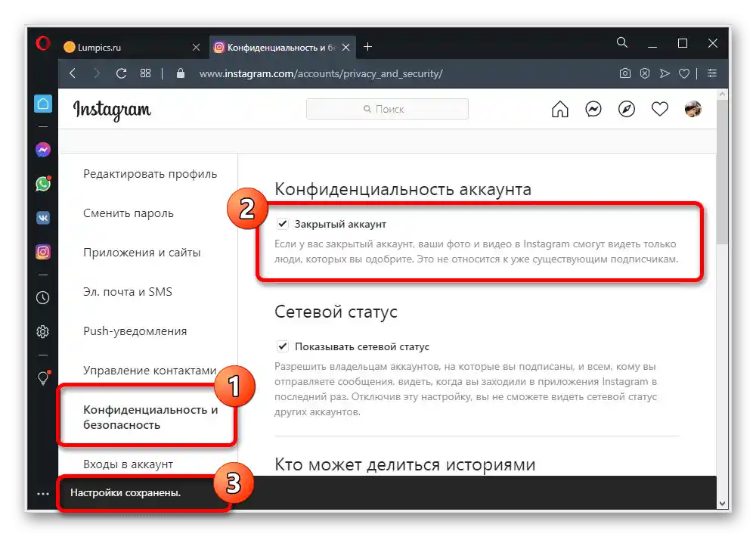
Task: Open Messenger in the Opera sidebar
Action: 43,150
